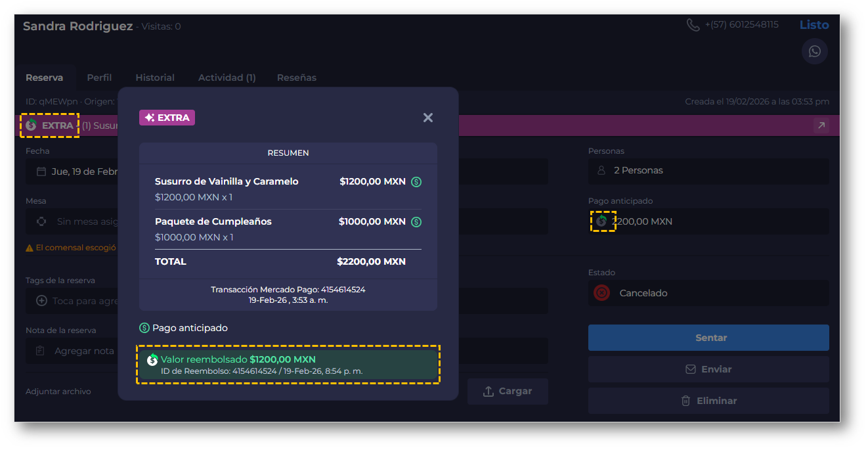Click refund icon in Valor reembolsado banner
The width and height of the screenshot is (868, 450).
coord(152,359)
